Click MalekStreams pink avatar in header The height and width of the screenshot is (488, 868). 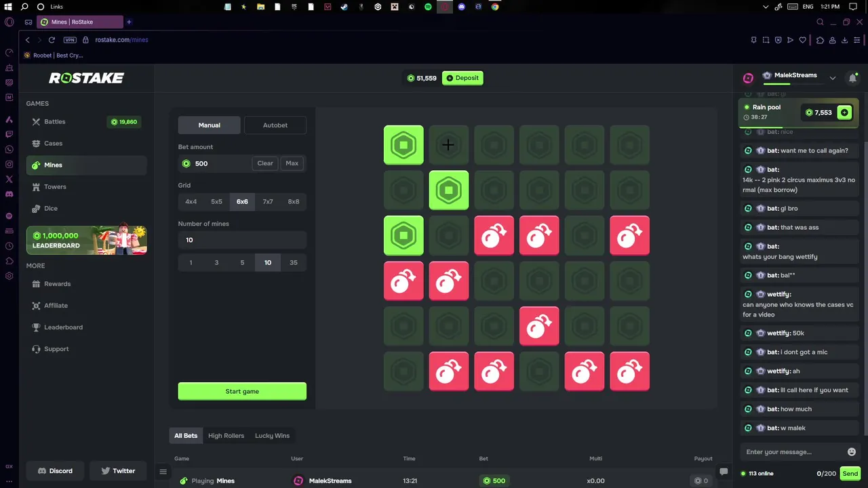click(748, 78)
